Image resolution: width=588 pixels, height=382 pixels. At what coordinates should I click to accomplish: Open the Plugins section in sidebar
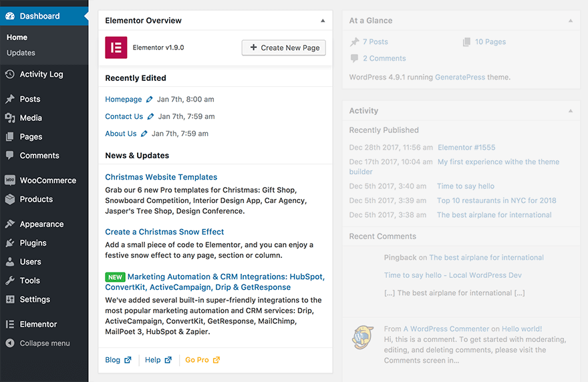[33, 243]
